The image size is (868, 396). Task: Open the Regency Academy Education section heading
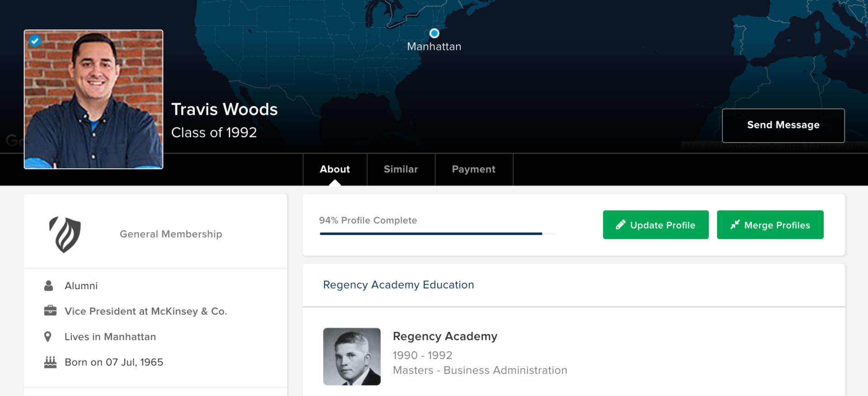click(x=398, y=285)
